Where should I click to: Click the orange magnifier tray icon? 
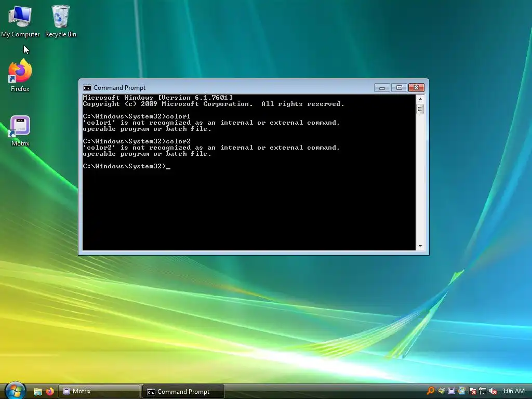tap(431, 391)
